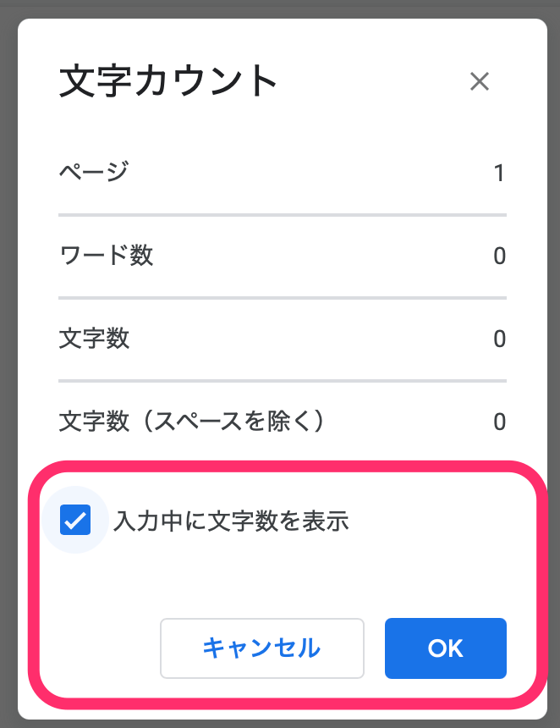
Task: Click the 文字数 value 0
Action: tap(499, 339)
